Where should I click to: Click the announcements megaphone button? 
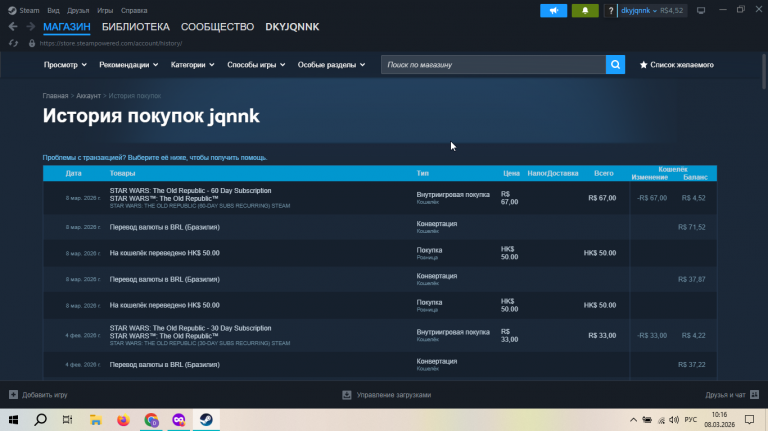[553, 10]
